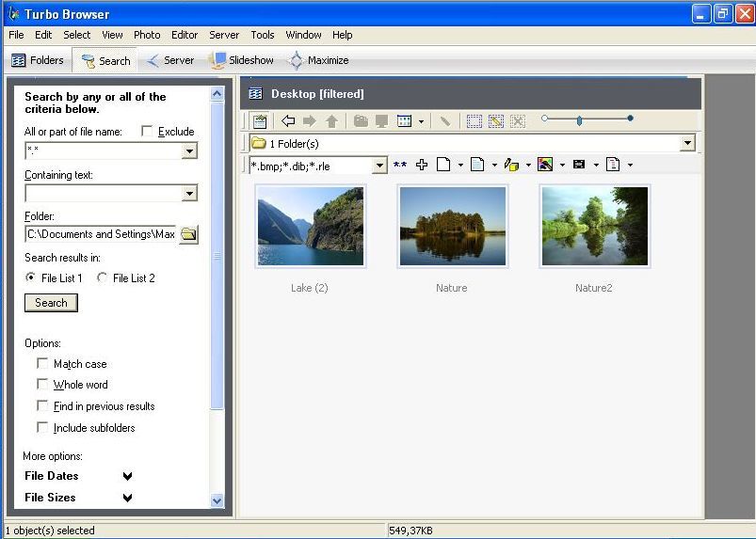Image resolution: width=756 pixels, height=539 pixels.
Task: Click the deselect all crossed rectangle icon
Action: 518,121
